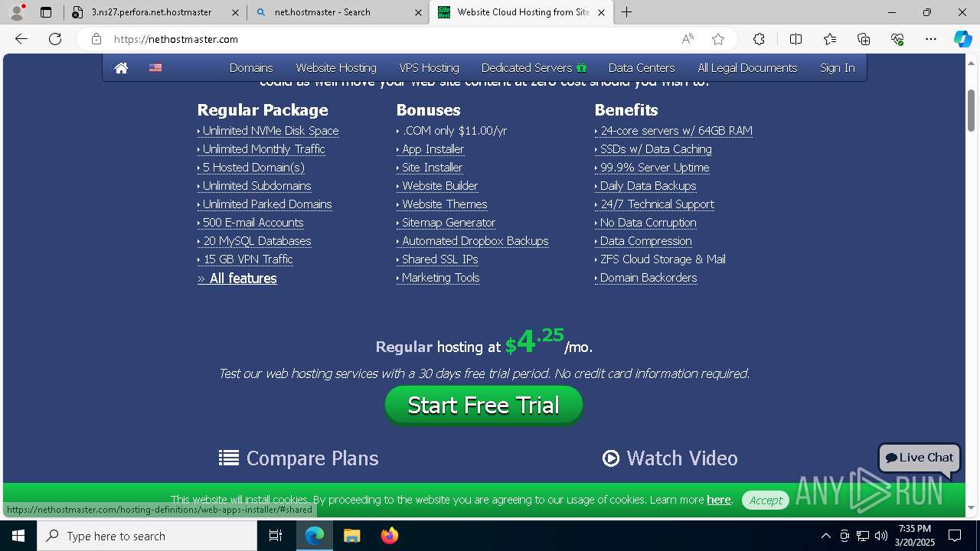
Task: Open All Legal Documents menu item
Action: pos(747,68)
